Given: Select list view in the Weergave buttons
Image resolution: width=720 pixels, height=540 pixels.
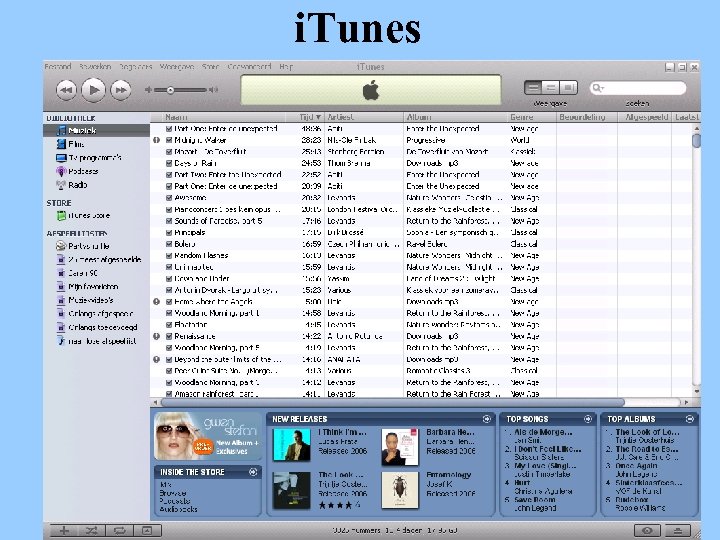Looking at the screenshot, I should tap(533, 87).
